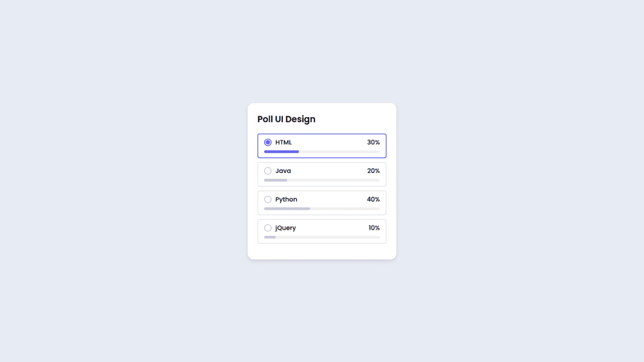Select the Java radio button
The height and width of the screenshot is (362, 644).
268,171
